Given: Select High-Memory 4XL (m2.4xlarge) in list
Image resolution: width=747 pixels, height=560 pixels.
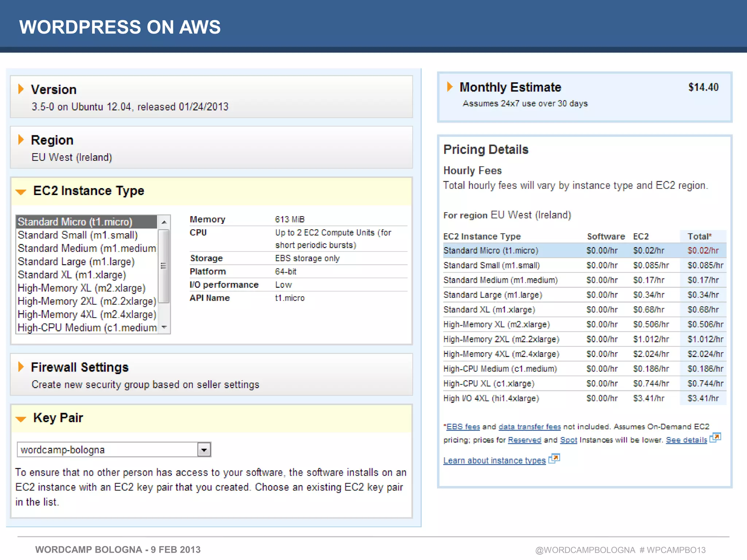Looking at the screenshot, I should pos(87,314).
